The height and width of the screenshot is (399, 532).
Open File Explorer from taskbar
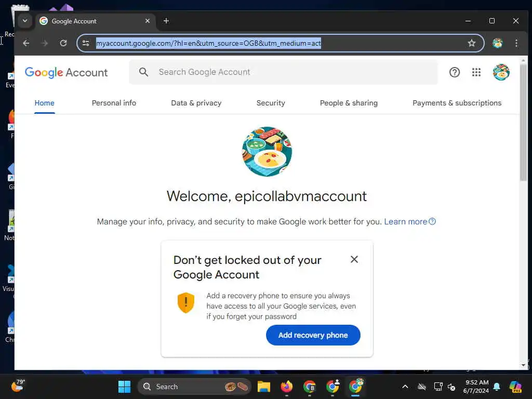(x=263, y=387)
